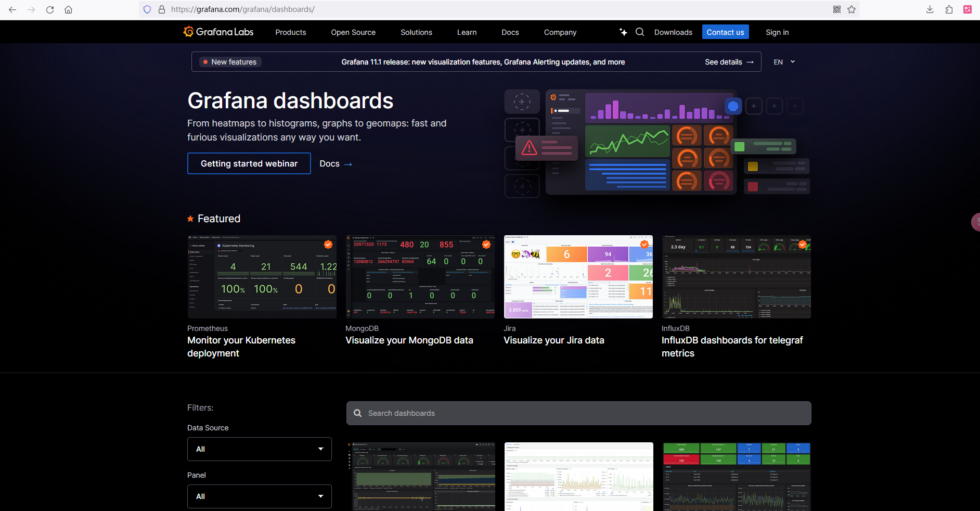Focus the Search dashboards field
This screenshot has height=511, width=980.
click(x=578, y=413)
